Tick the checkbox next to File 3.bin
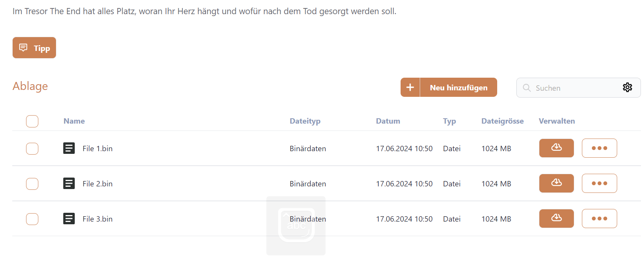 pos(32,219)
